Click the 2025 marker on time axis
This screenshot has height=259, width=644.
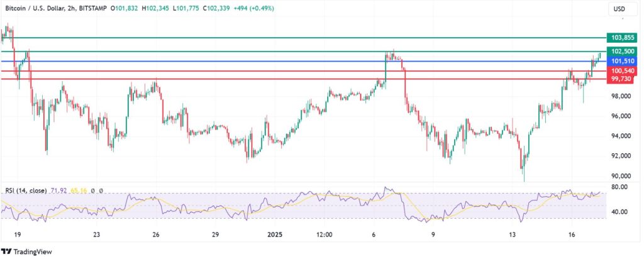pos(274,234)
